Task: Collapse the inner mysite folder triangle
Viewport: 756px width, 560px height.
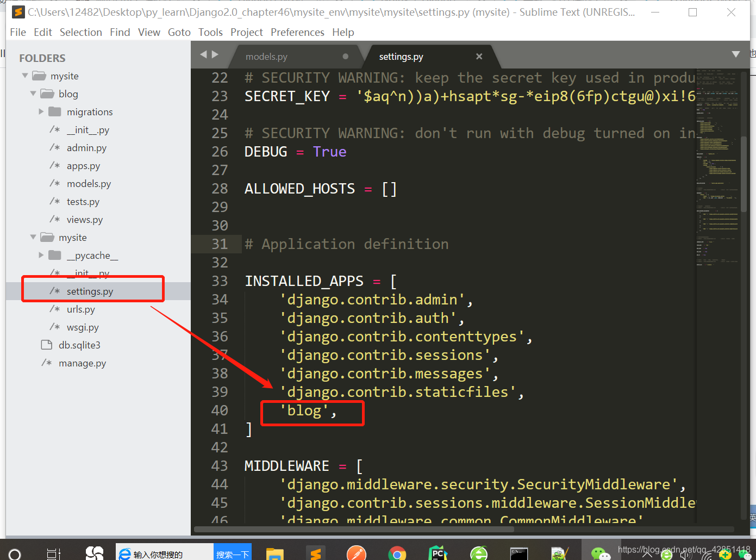Action: pyautogui.click(x=33, y=237)
